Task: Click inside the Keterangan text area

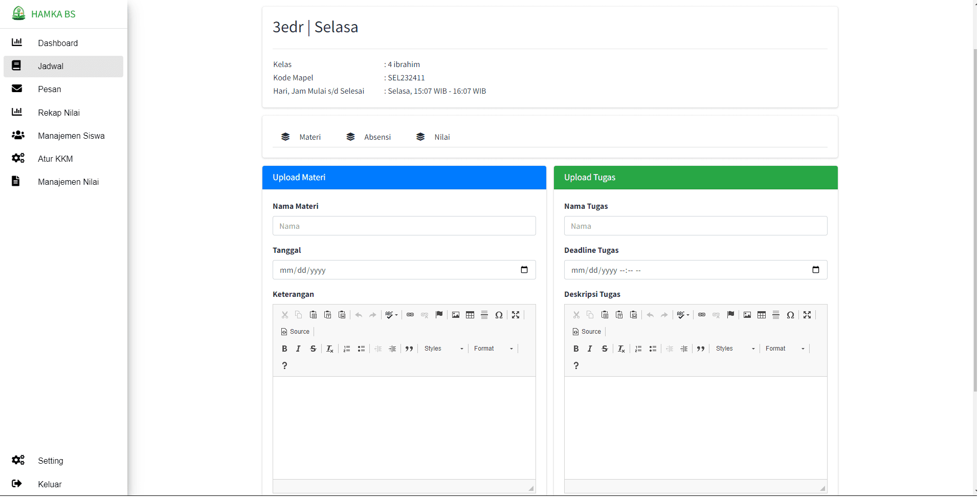Action: click(x=404, y=428)
